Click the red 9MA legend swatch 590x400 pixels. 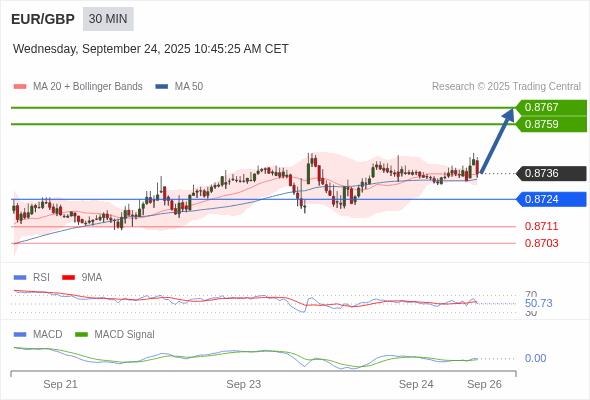[68, 278]
